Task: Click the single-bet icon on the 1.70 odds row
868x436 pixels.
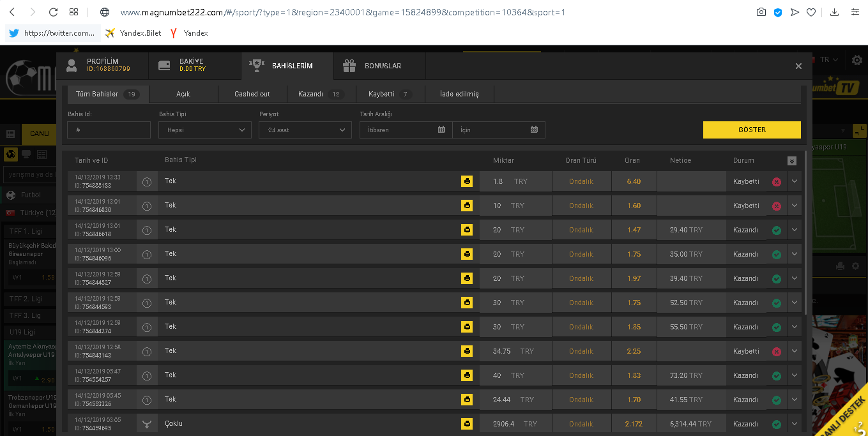Action: pos(147,400)
